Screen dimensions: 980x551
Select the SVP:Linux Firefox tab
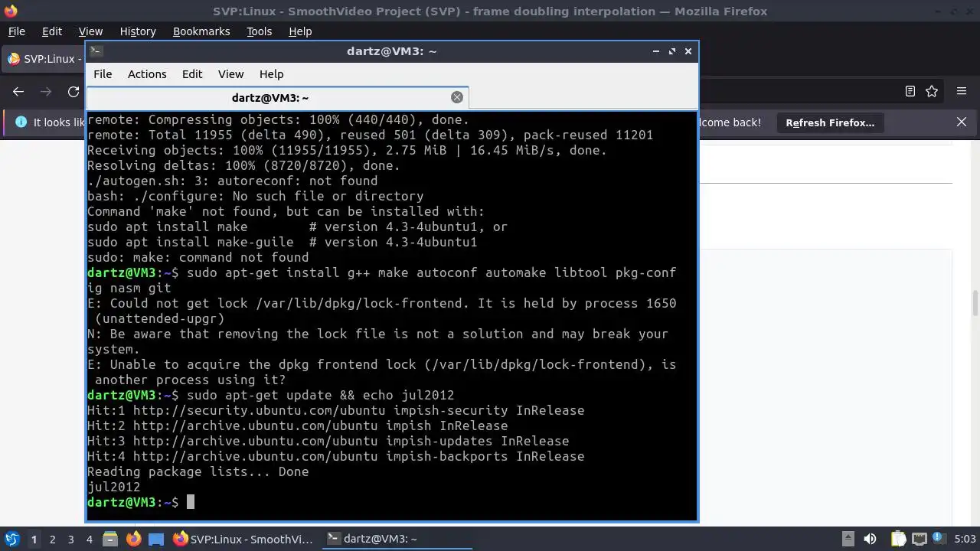pyautogui.click(x=43, y=59)
